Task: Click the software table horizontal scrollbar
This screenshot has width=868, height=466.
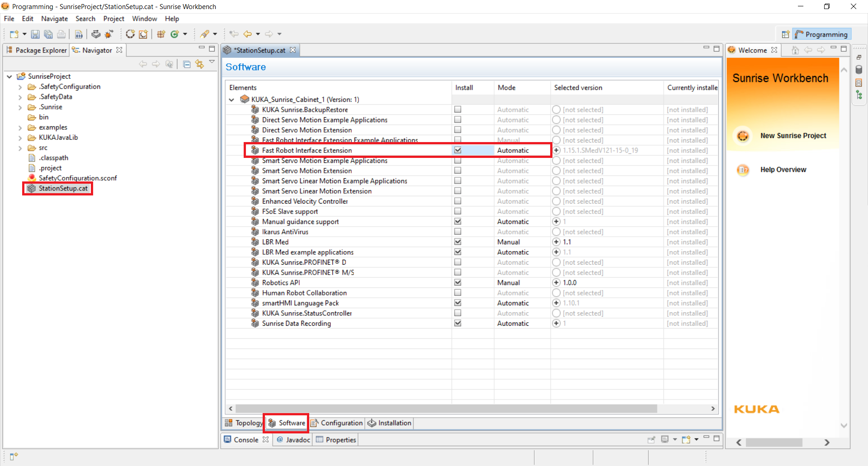Action: tap(446, 409)
